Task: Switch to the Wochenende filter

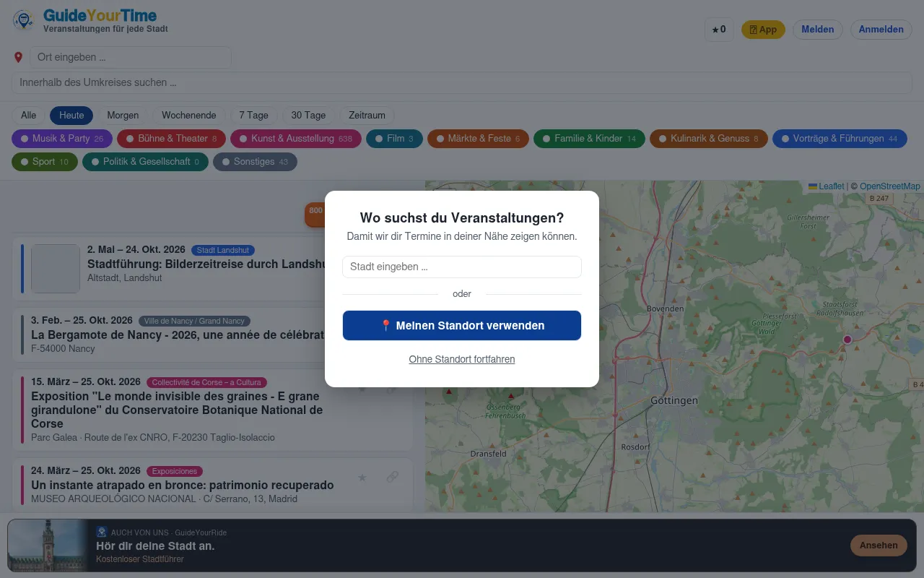Action: click(189, 116)
